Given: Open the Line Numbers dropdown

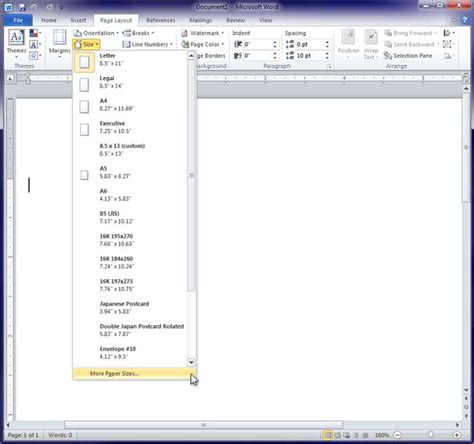Looking at the screenshot, I should (x=147, y=44).
